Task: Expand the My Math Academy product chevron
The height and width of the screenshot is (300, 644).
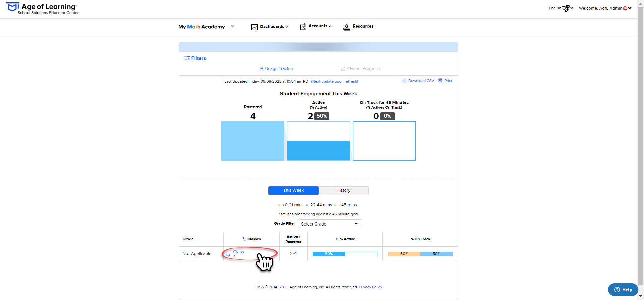Action: (x=232, y=26)
